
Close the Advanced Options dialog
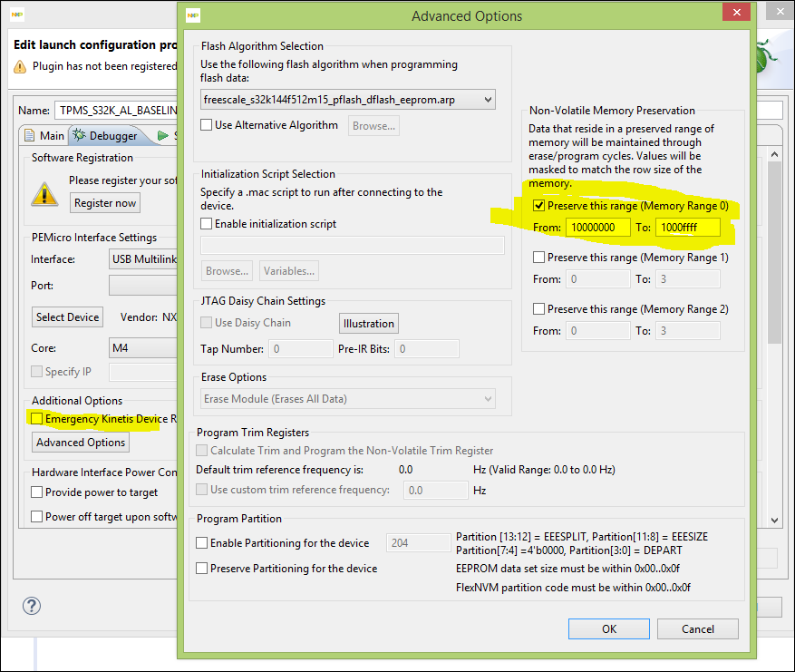[737, 12]
